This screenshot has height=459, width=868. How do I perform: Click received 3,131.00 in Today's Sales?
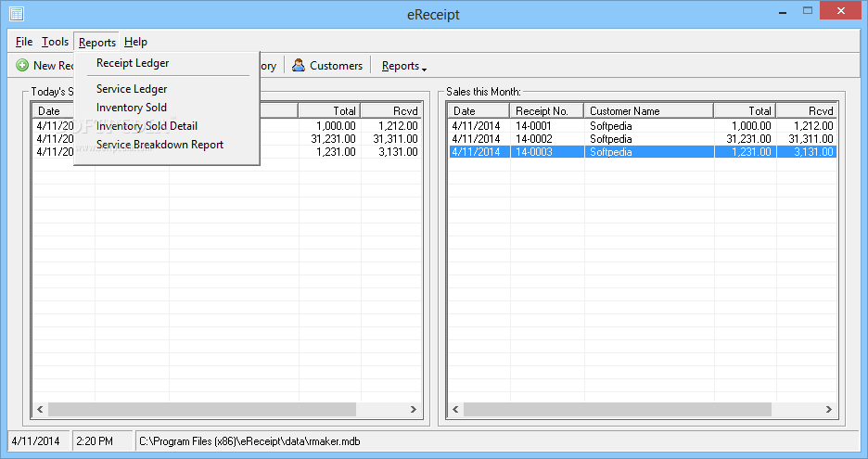click(x=398, y=152)
